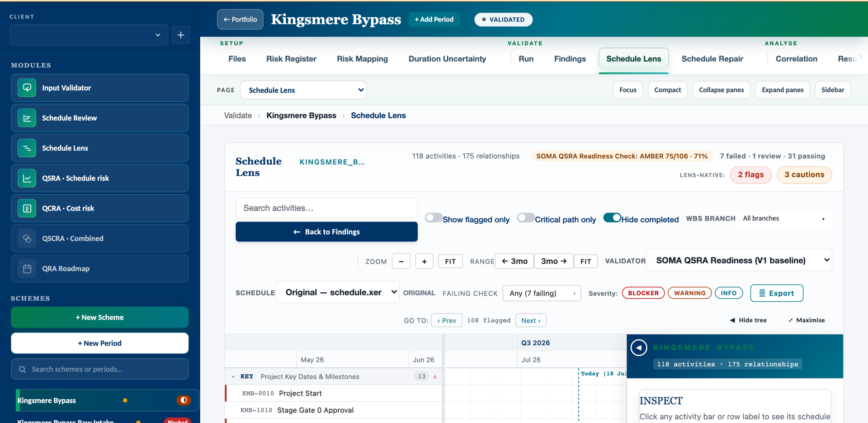The image size is (868, 423).
Task: Toggle the WARNING severity filter
Action: click(x=689, y=293)
